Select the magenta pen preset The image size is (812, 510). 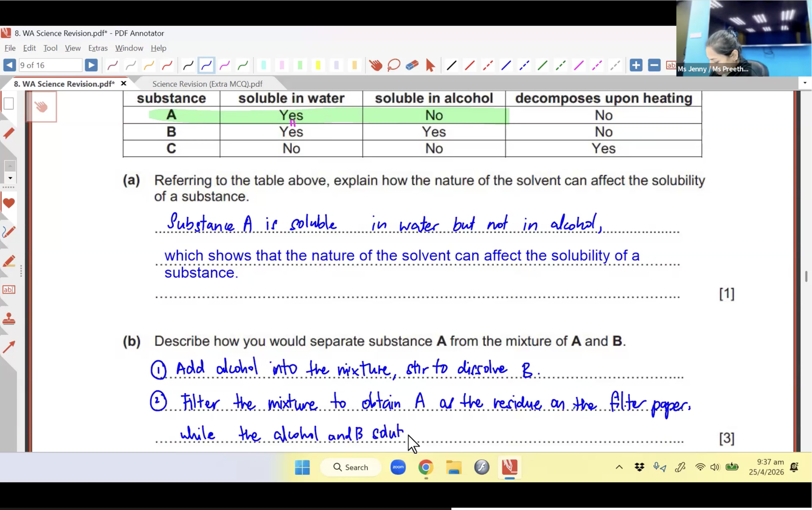pos(225,66)
